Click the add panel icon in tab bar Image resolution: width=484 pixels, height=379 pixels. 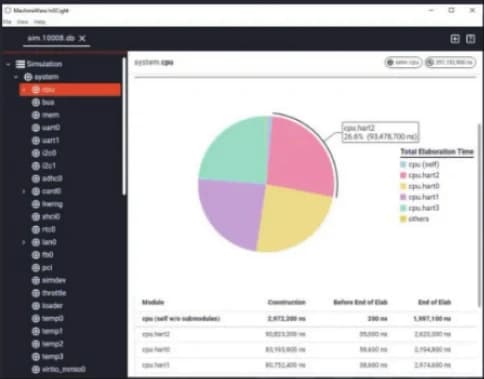click(455, 39)
